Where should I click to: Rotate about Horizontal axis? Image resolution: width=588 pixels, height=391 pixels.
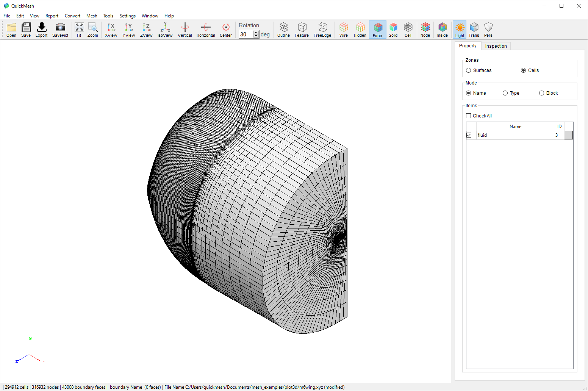(206, 30)
